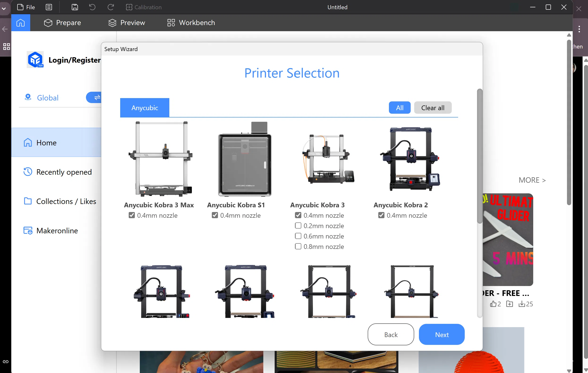Screen dimensions: 588x373
Task: Click the Global region text
Action: pyautogui.click(x=48, y=98)
